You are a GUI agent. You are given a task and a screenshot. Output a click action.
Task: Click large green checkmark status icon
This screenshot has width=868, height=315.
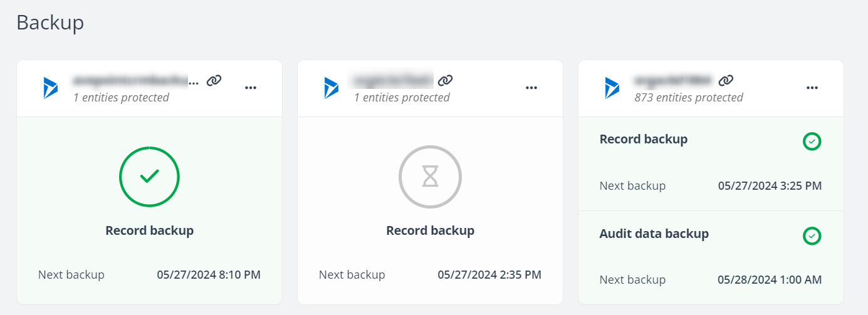pos(149,178)
